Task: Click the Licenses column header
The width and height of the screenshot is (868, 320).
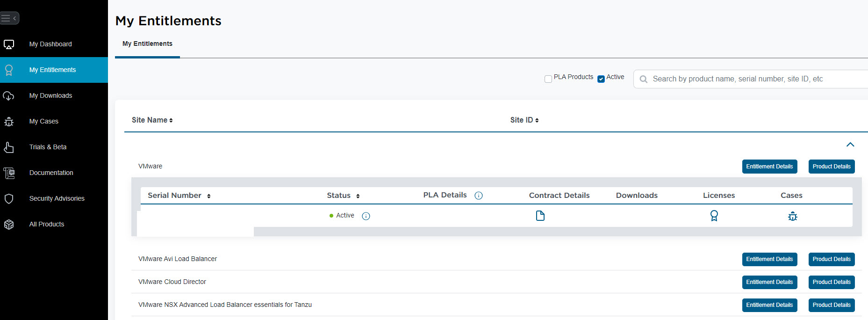Action: click(719, 196)
